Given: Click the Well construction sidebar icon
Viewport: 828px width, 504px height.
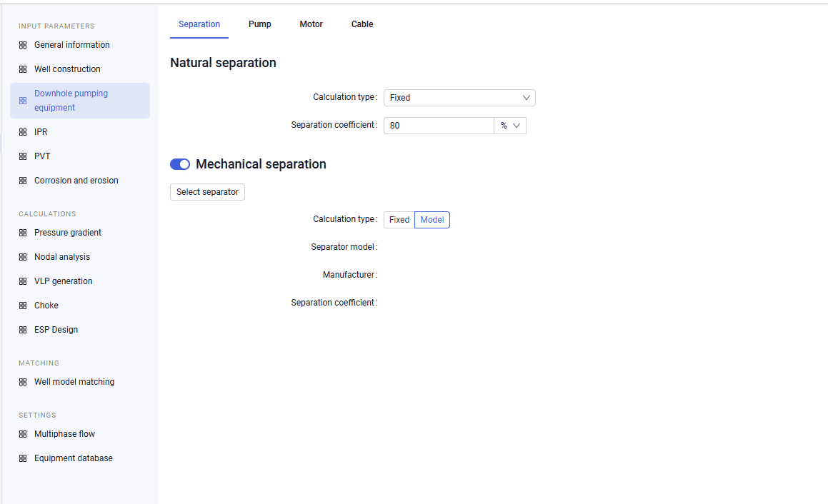Looking at the screenshot, I should click(23, 70).
